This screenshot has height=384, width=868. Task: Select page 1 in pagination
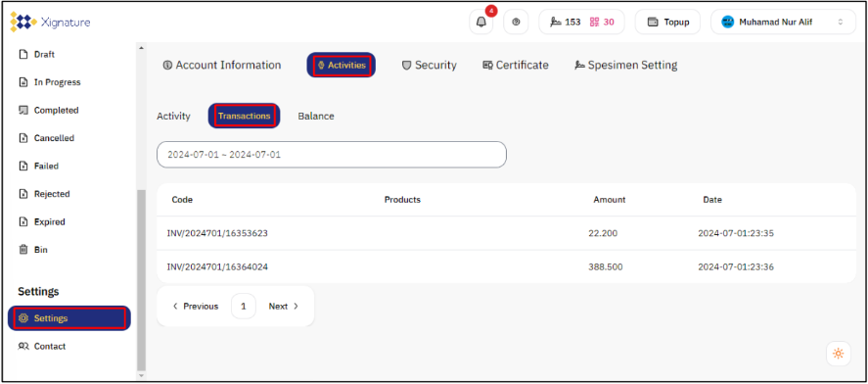click(244, 306)
